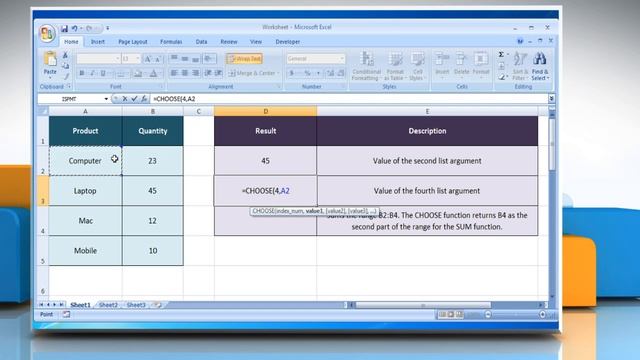This screenshot has width=640, height=360.
Task: Click the Sort & Filter button
Action: pos(519,66)
